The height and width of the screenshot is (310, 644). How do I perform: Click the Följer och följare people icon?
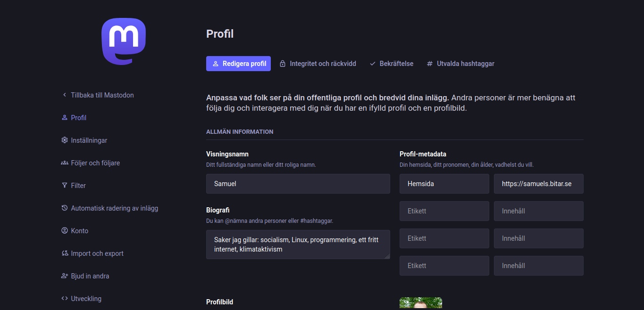(x=64, y=163)
